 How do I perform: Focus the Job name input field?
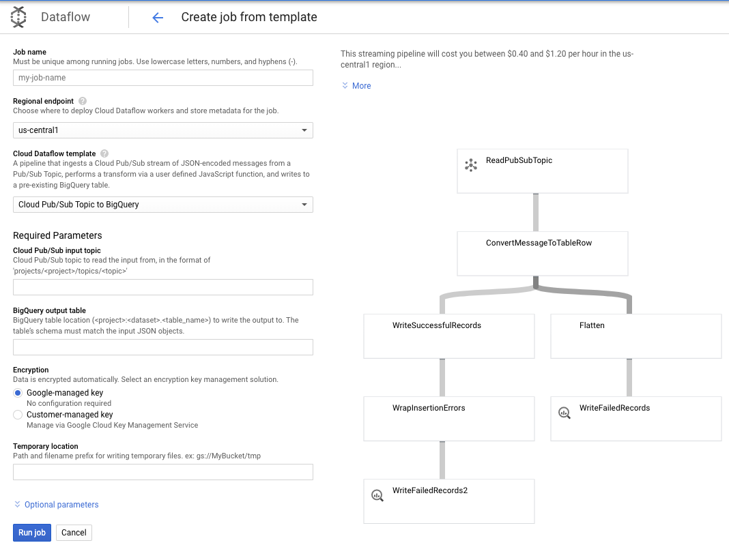point(162,78)
